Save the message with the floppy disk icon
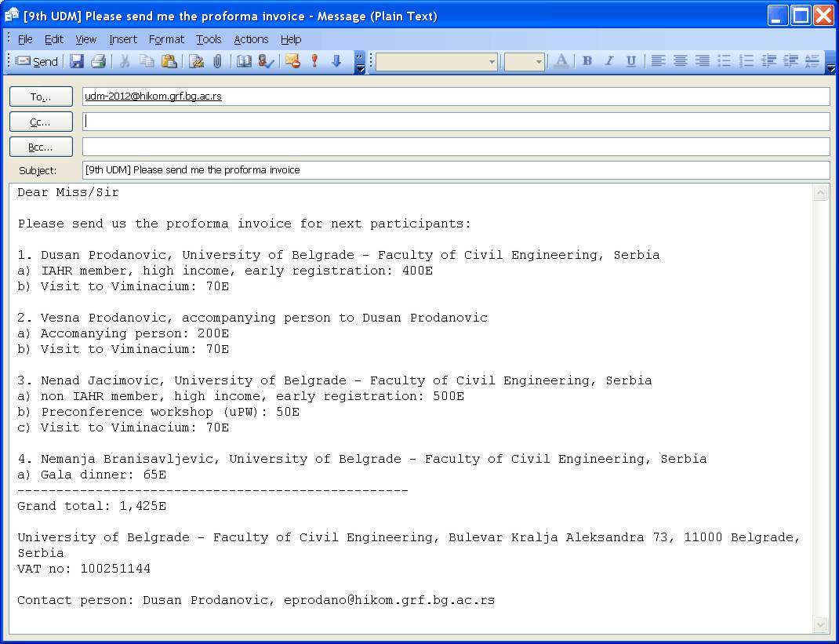This screenshot has height=644, width=839. [x=77, y=61]
